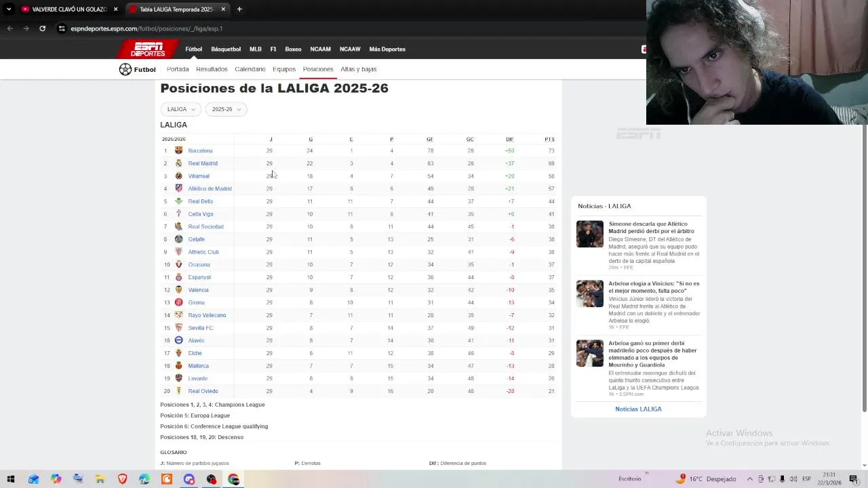The height and width of the screenshot is (488, 868).
Task: Open the Celta Vigo team link
Action: pyautogui.click(x=201, y=214)
